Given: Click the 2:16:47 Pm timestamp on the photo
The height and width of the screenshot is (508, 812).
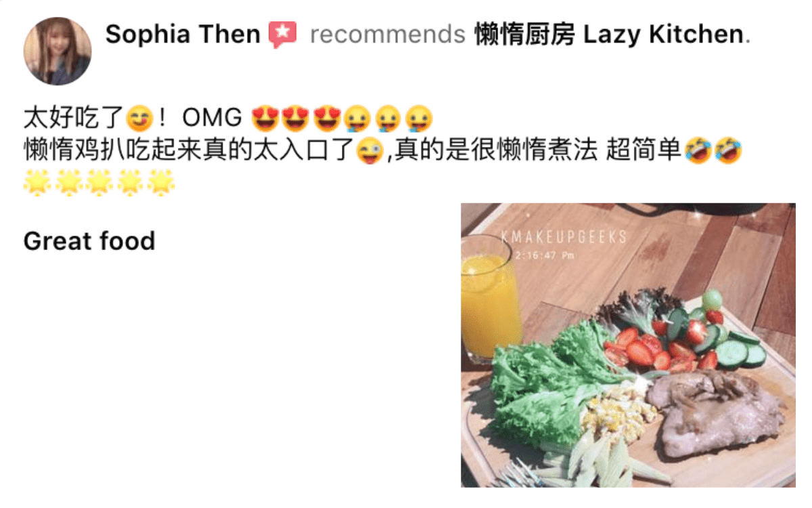Looking at the screenshot, I should [x=545, y=255].
